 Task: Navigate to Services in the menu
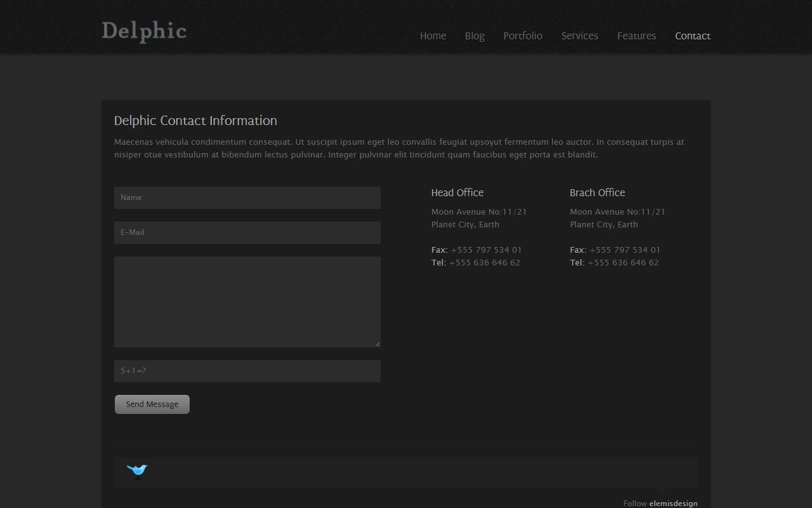(x=580, y=36)
